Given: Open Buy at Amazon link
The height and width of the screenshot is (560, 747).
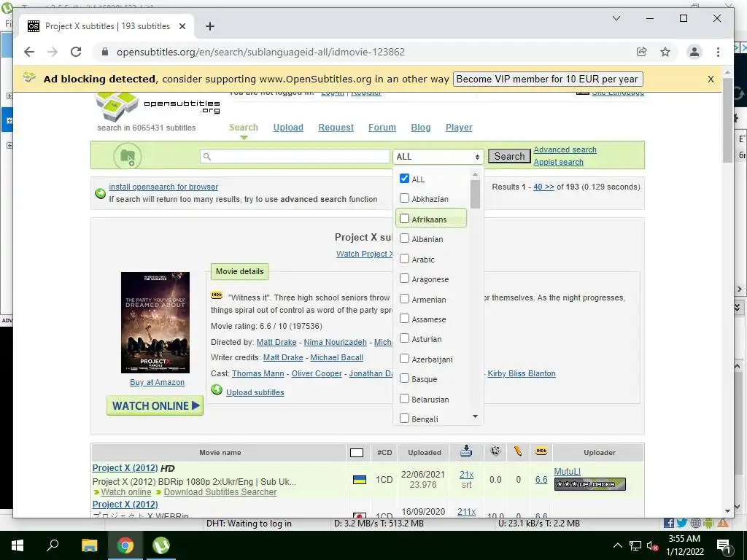Looking at the screenshot, I should coord(158,382).
